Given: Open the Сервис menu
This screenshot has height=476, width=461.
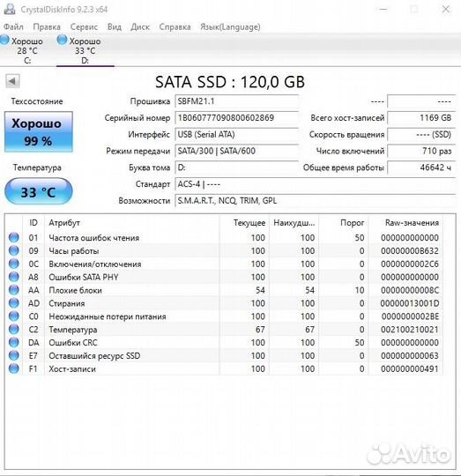Looking at the screenshot, I should [84, 27].
